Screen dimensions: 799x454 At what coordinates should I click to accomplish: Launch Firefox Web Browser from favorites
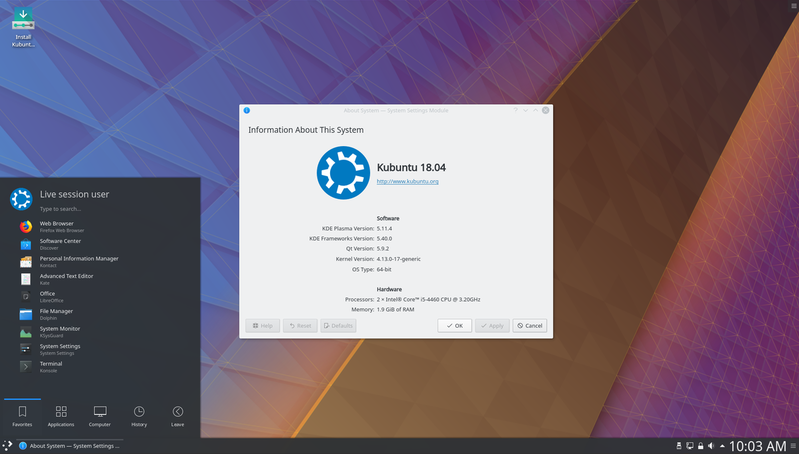pyautogui.click(x=60, y=227)
